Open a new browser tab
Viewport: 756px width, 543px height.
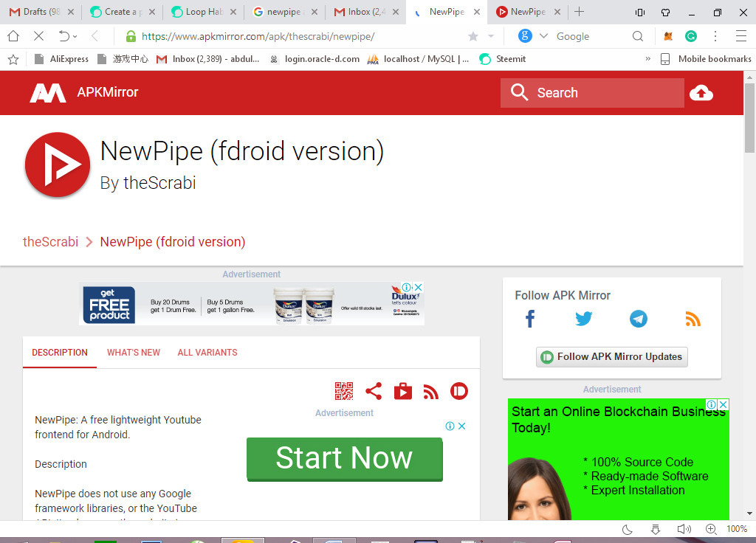tap(580, 12)
